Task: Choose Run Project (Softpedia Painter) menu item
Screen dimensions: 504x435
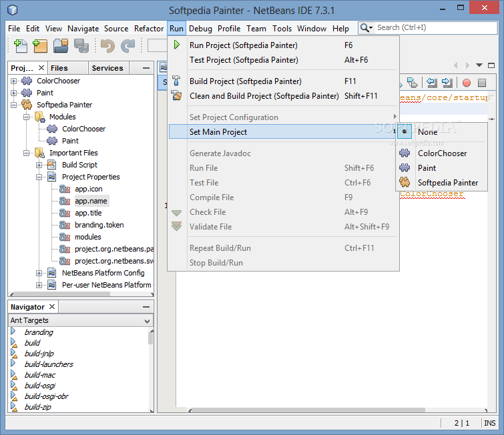Action: [284, 45]
